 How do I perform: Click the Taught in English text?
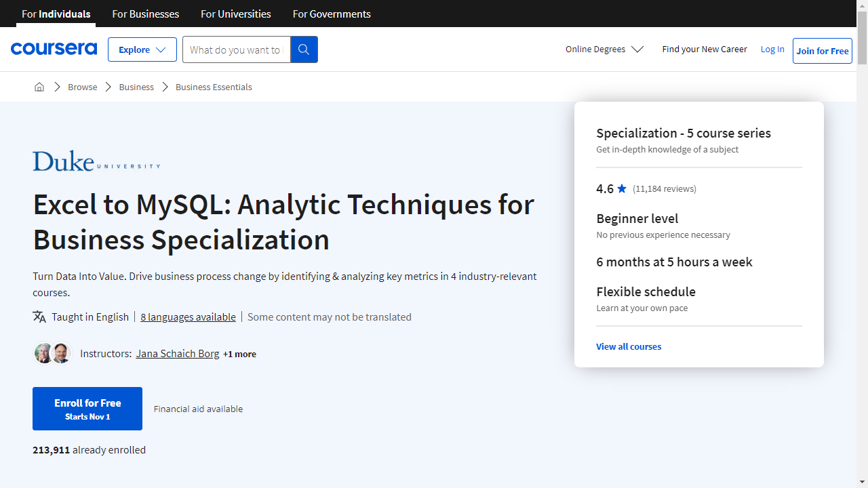point(90,317)
